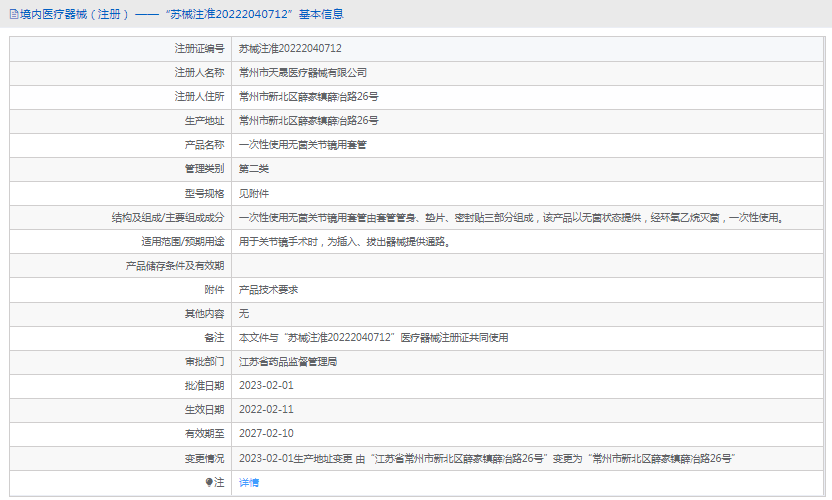Image resolution: width=832 pixels, height=500 pixels.
Task: Click the 审批部门 label
Action: tap(204, 362)
